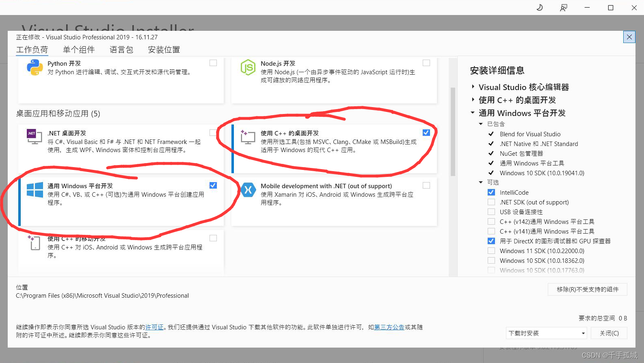Open the feedback icon in title bar
Screen dimensions: 644x363
[x=563, y=8]
